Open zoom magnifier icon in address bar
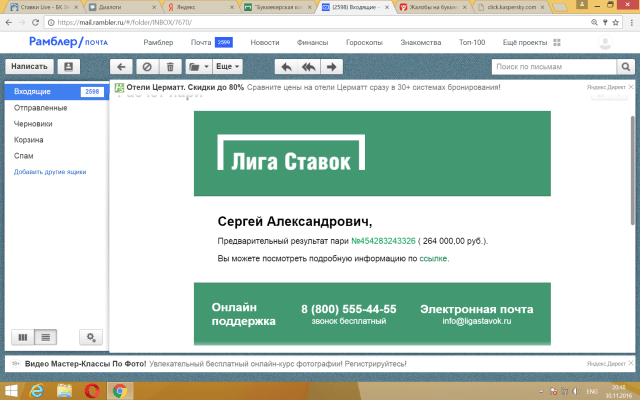Viewport: 640px width, 400px height. coord(594,22)
